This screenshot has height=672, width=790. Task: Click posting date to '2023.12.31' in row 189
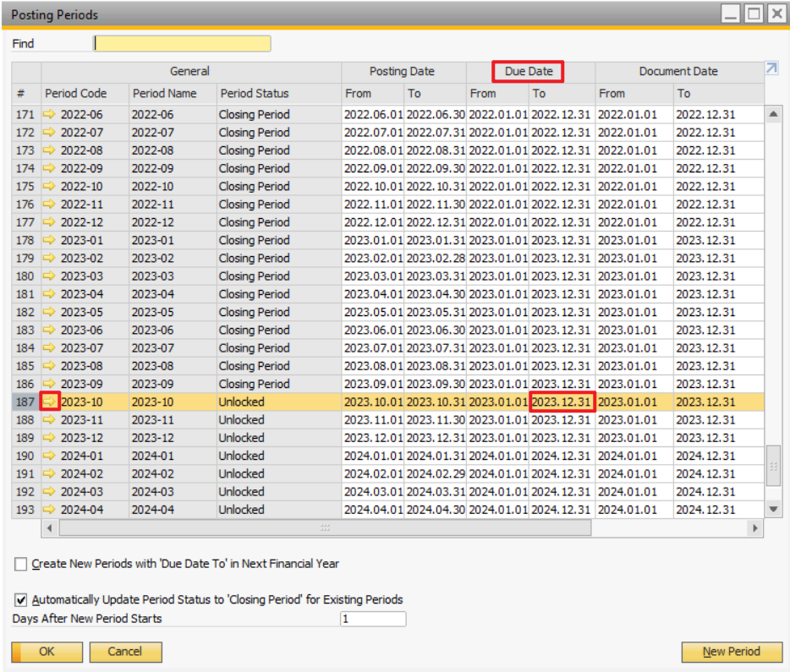[x=436, y=438]
